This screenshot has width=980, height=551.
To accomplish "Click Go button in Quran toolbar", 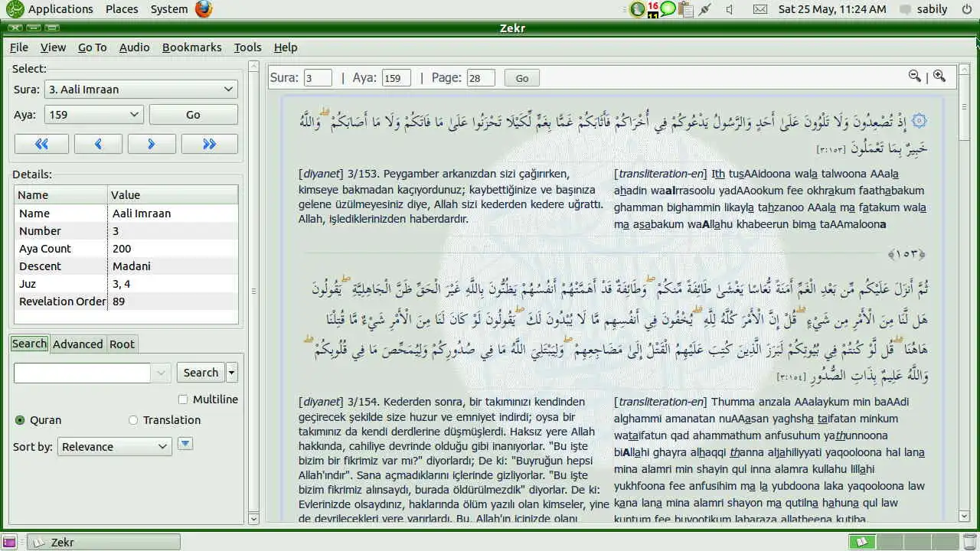I will (521, 78).
